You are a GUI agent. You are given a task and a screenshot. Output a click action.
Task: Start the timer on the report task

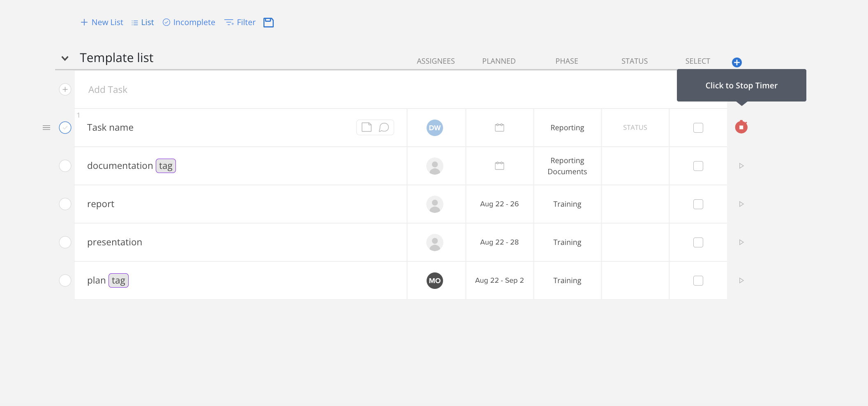point(741,204)
